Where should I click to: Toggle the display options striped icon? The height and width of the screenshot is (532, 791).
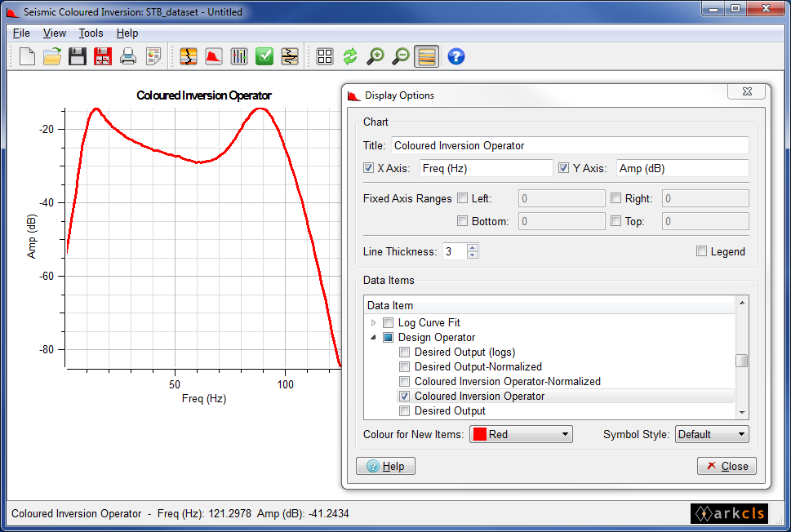(427, 56)
